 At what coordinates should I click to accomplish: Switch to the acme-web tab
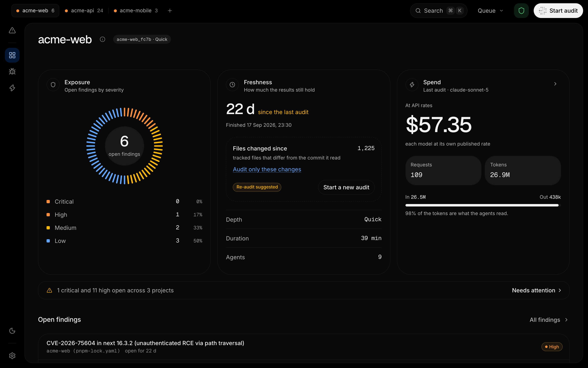pyautogui.click(x=35, y=11)
